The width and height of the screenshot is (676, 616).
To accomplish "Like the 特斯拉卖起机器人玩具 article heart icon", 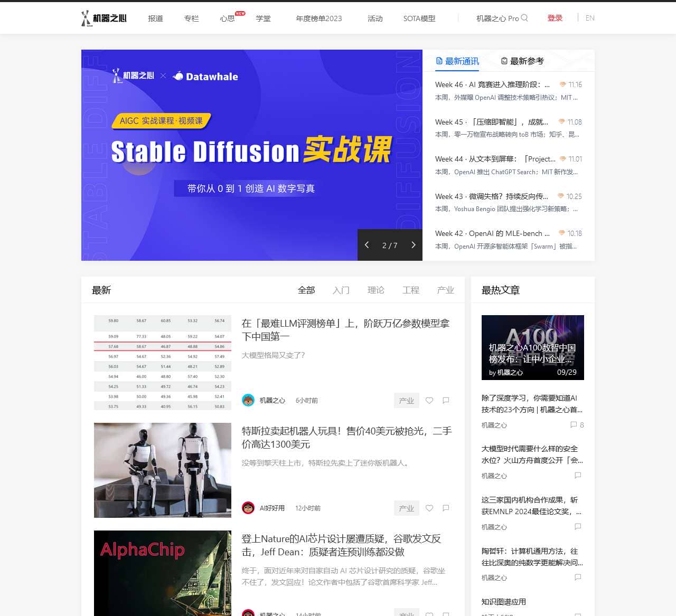I will click(x=429, y=508).
